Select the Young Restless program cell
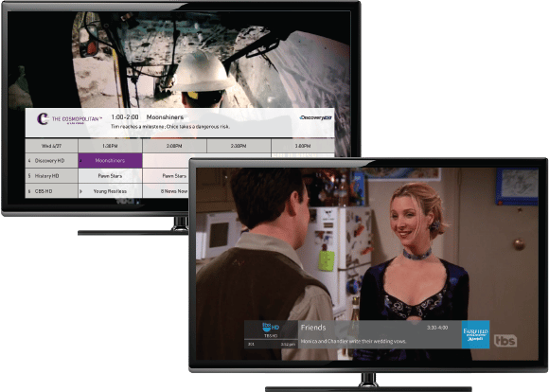The width and height of the screenshot is (549, 392). click(x=110, y=191)
